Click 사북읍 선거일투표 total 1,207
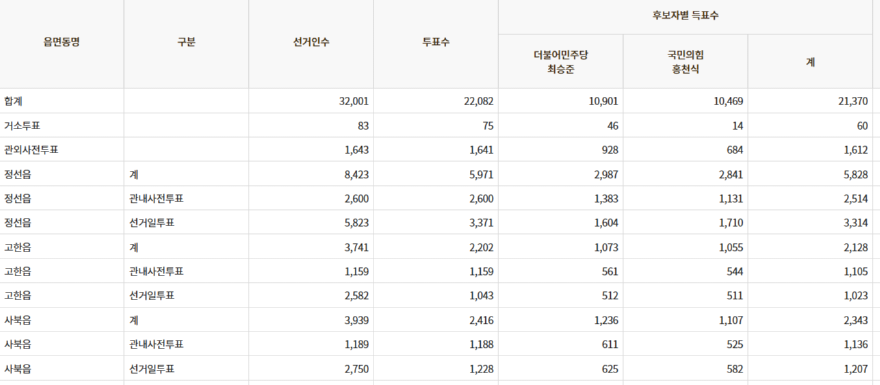This screenshot has width=880, height=385. coord(855,369)
